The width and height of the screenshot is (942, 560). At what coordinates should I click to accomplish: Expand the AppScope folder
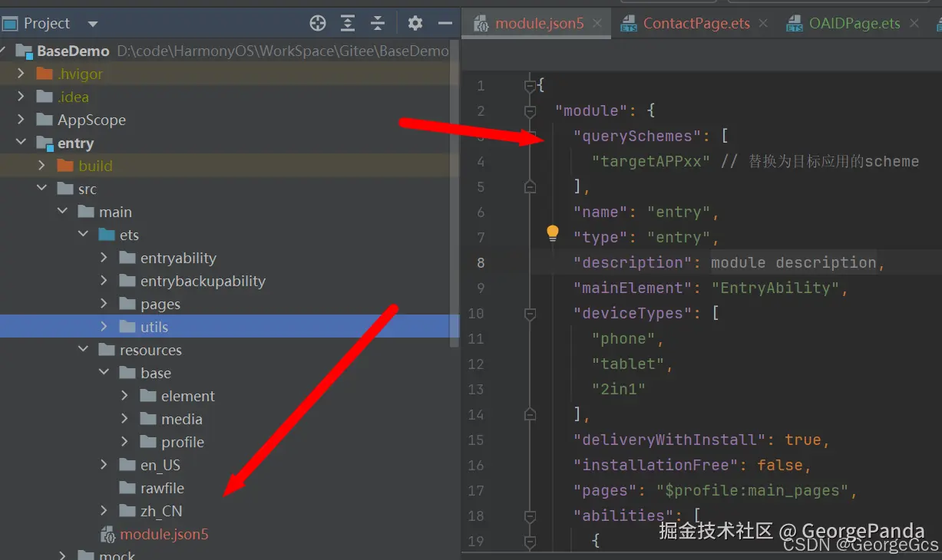tap(21, 120)
